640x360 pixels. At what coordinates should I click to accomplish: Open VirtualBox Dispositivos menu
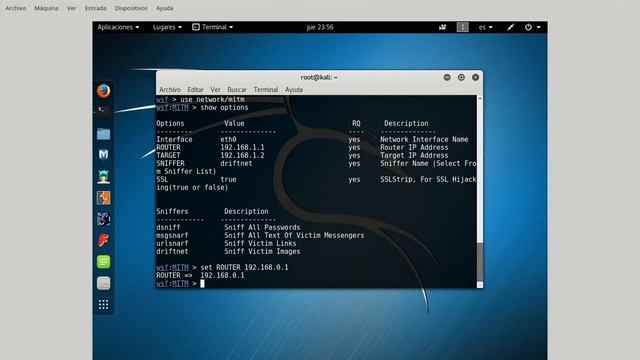131,8
